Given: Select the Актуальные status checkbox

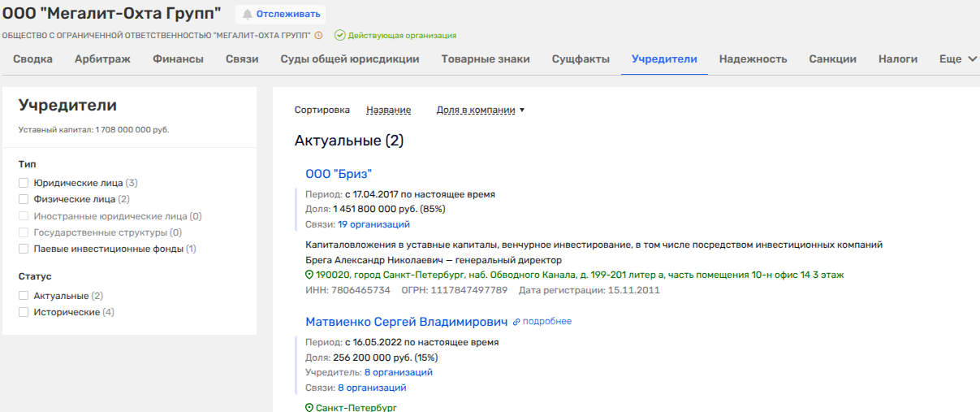Looking at the screenshot, I should coord(24,297).
